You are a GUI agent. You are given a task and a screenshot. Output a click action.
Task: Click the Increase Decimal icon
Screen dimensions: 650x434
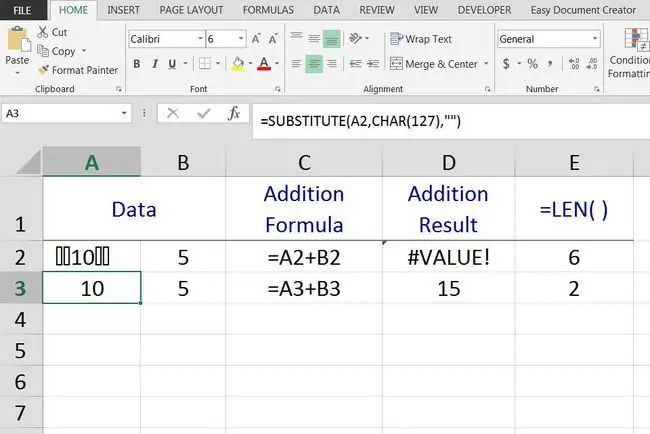574,64
